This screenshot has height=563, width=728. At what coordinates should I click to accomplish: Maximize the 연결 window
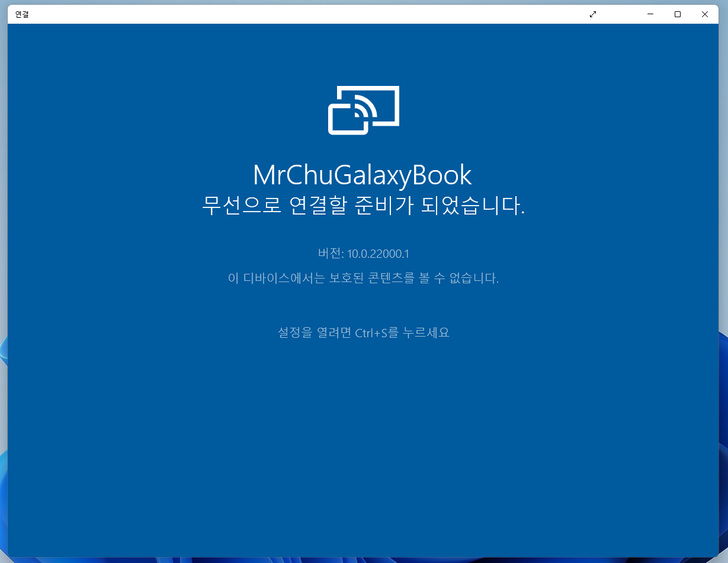(678, 14)
